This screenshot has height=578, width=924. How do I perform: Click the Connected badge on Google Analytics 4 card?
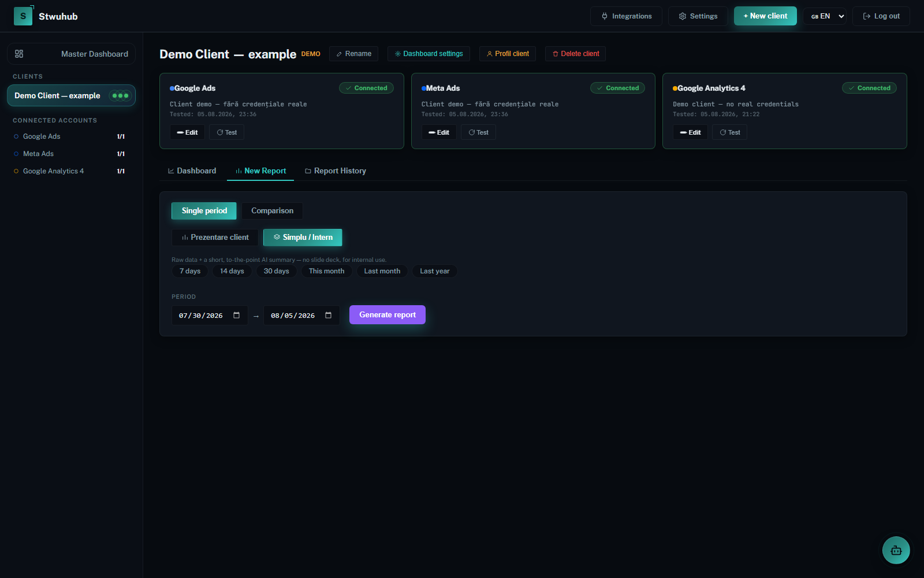point(869,88)
